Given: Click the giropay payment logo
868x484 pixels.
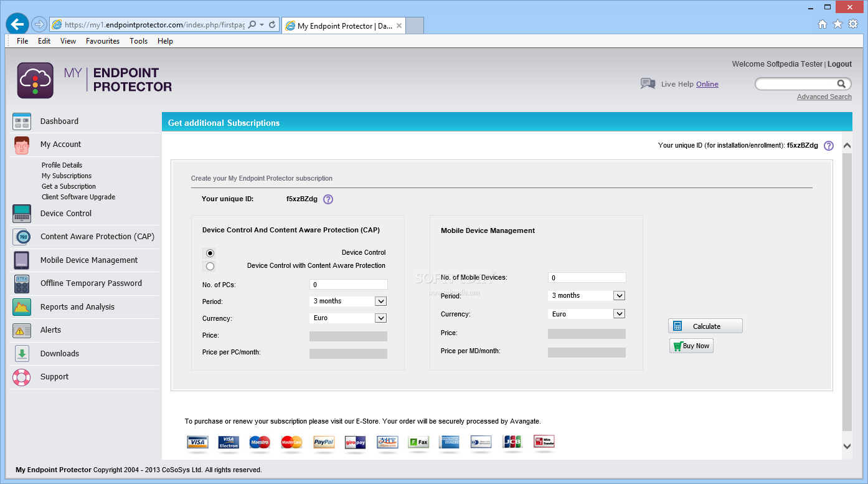Looking at the screenshot, I should [x=356, y=442].
